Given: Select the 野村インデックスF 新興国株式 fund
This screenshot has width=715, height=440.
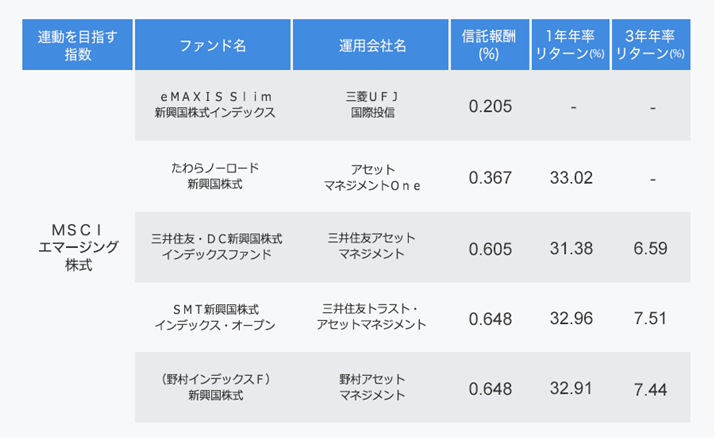Looking at the screenshot, I should point(212,389).
